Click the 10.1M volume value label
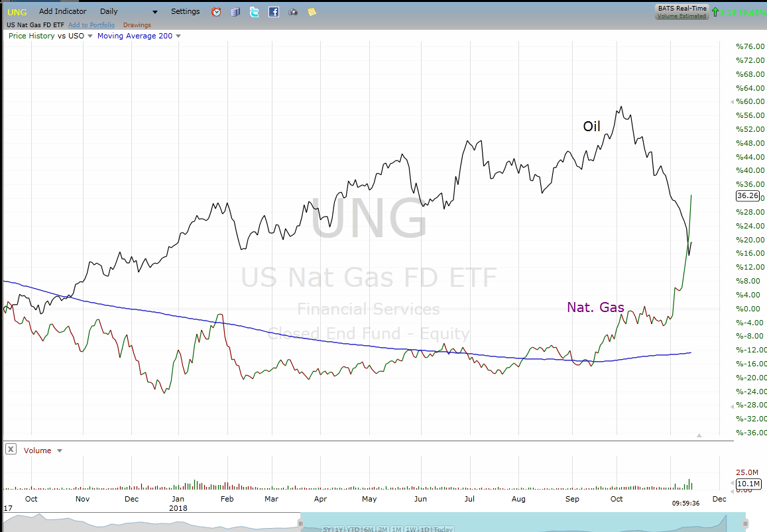This screenshot has width=767, height=532. [x=748, y=484]
